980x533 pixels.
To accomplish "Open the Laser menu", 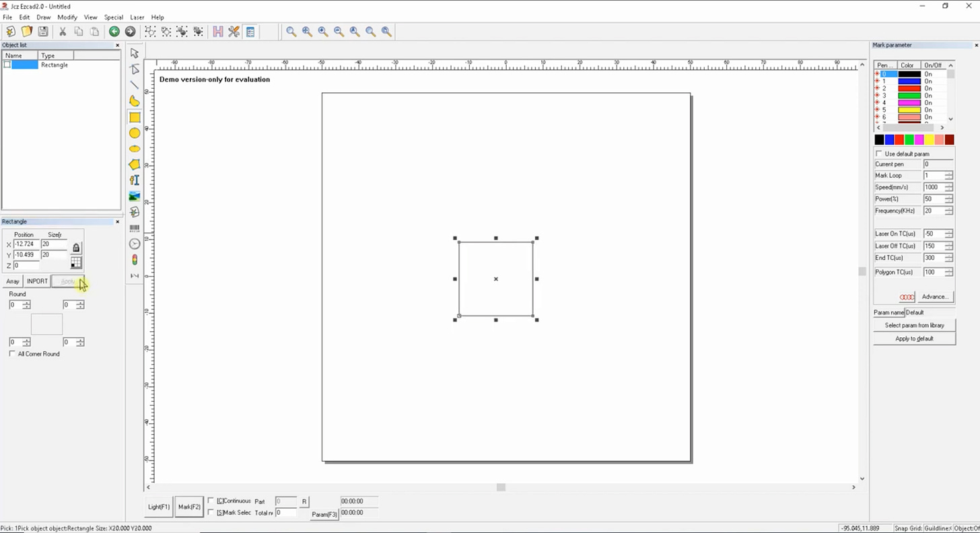I will [x=137, y=17].
